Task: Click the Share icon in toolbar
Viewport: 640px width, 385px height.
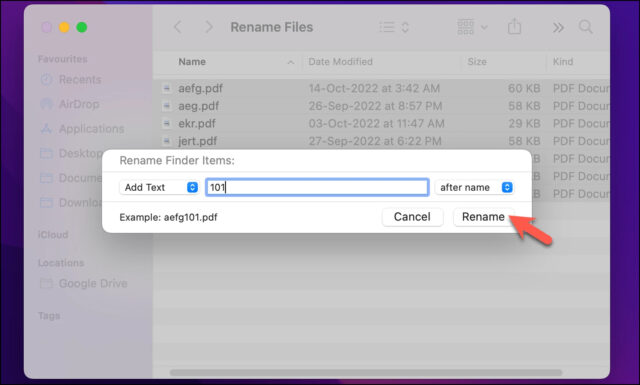Action: [514, 27]
